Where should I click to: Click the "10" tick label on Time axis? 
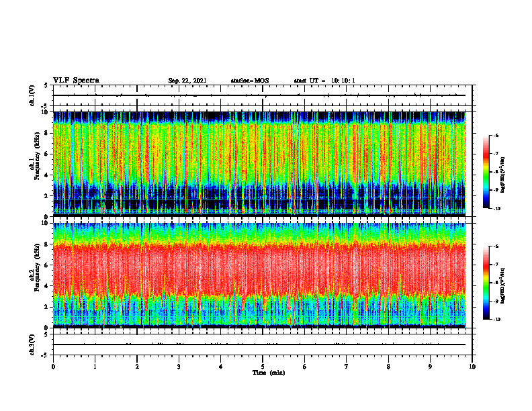point(472,367)
